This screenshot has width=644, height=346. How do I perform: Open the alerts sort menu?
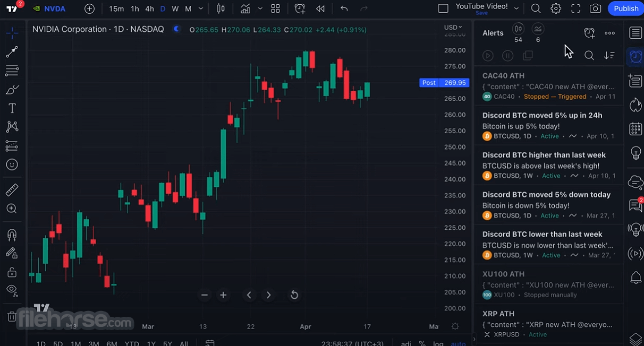pyautogui.click(x=609, y=55)
